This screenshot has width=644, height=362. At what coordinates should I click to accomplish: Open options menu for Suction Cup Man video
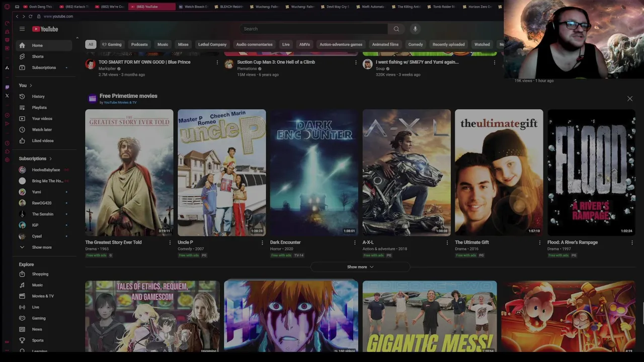pos(356,62)
